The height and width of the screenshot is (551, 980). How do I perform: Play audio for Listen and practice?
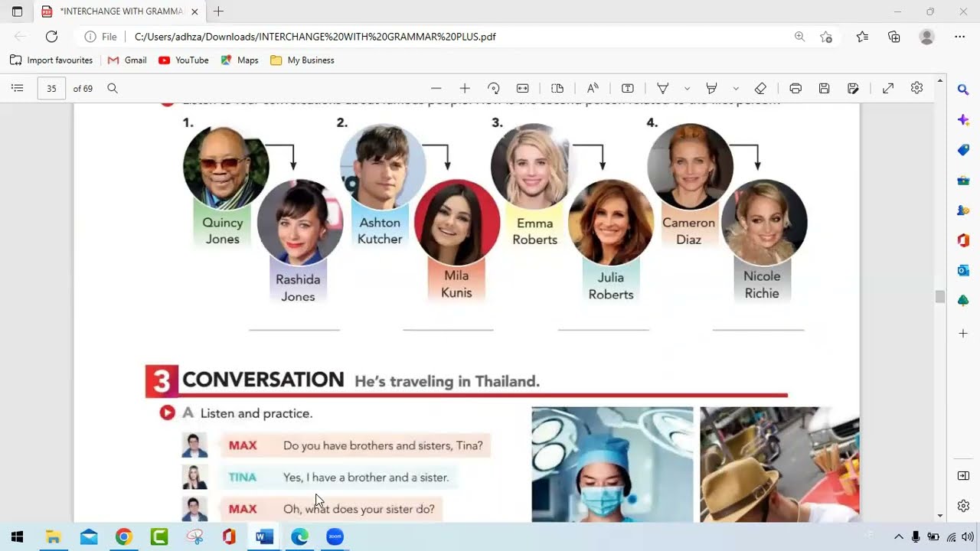click(x=167, y=413)
